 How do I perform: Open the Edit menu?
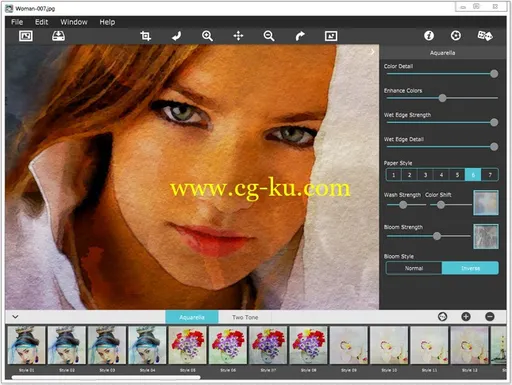(42, 22)
